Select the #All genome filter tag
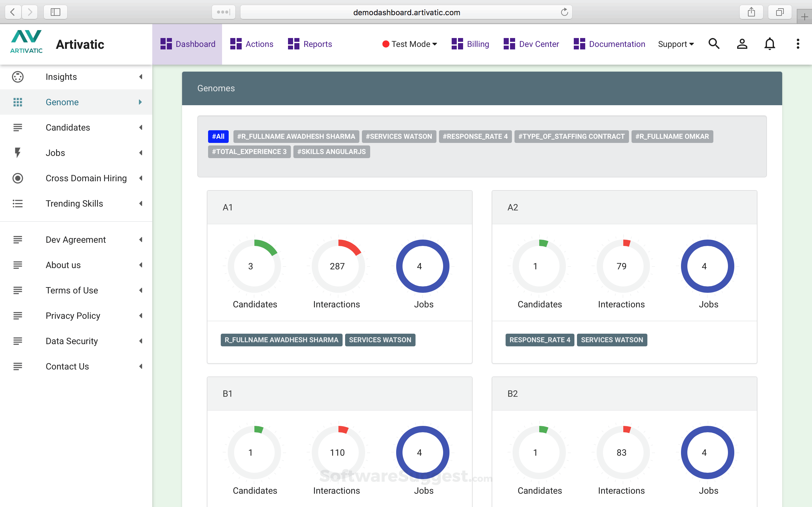The width and height of the screenshot is (812, 507). [218, 137]
